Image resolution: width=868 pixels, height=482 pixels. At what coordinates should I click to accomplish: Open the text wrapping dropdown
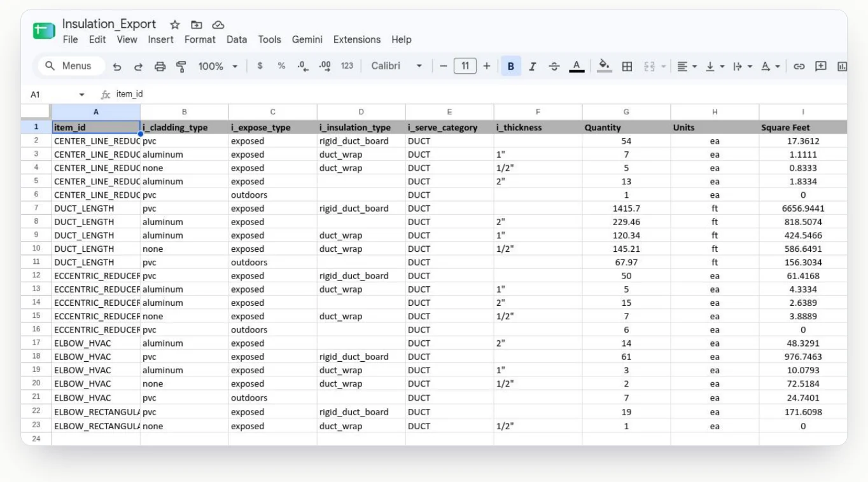tap(743, 66)
